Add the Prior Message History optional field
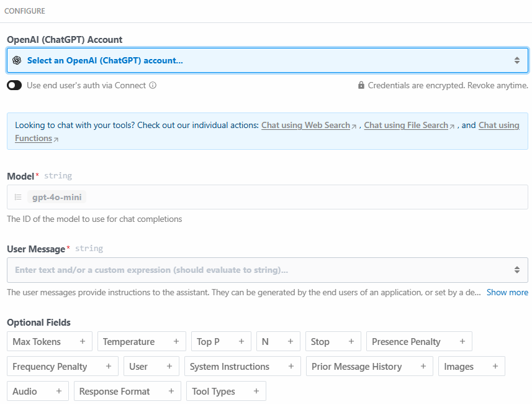 (369, 366)
